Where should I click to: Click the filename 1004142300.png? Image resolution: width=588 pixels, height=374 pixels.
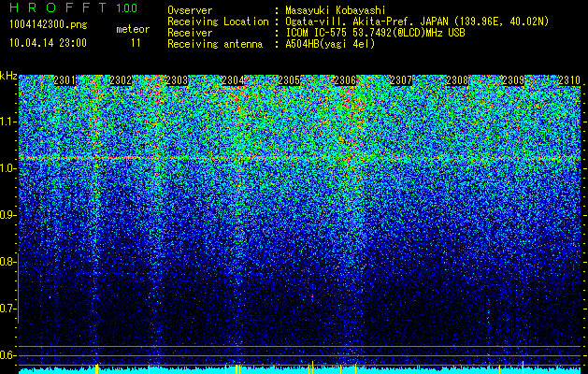tap(49, 25)
